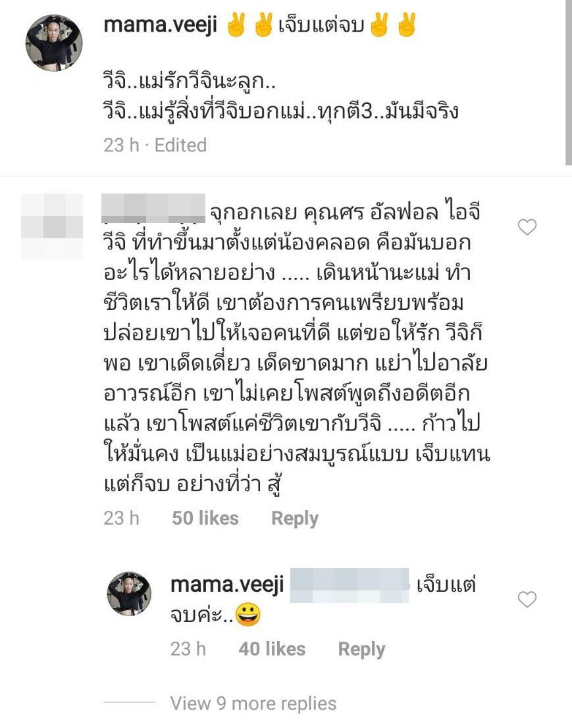Click the scrollbar at the right edge
Viewport: 572px width, 728px height.
[x=568, y=83]
